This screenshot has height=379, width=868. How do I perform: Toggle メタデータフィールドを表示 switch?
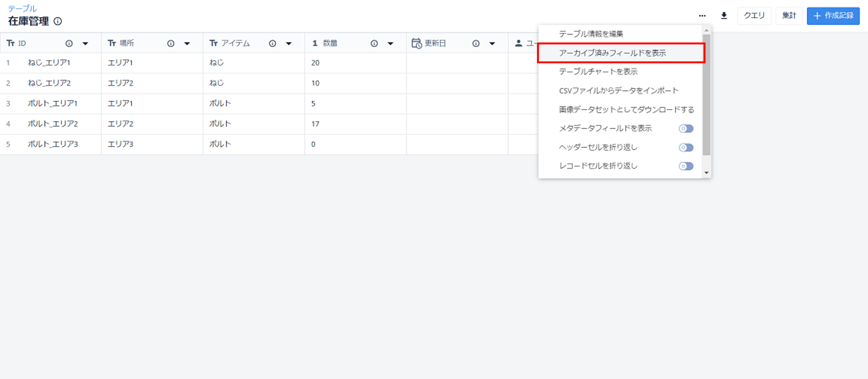click(686, 128)
